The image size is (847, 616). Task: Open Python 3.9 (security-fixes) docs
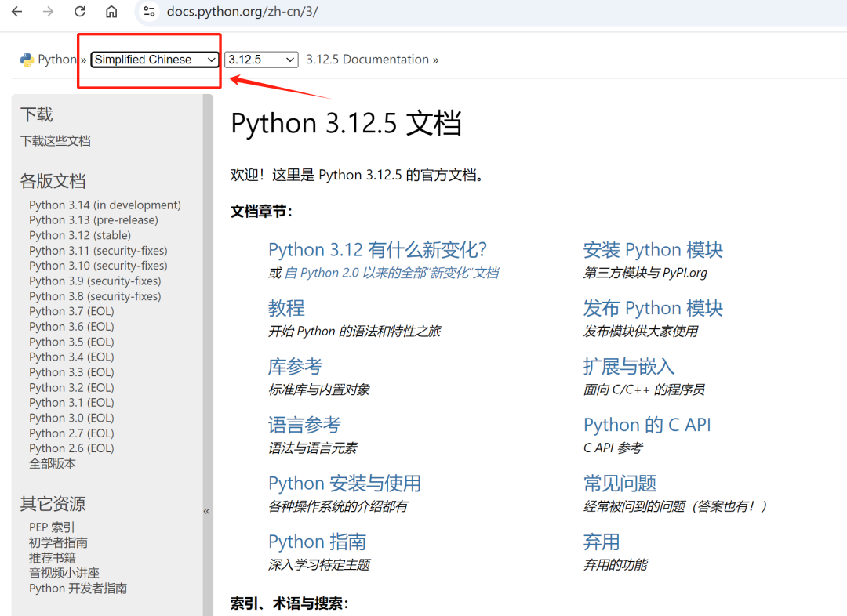click(95, 281)
